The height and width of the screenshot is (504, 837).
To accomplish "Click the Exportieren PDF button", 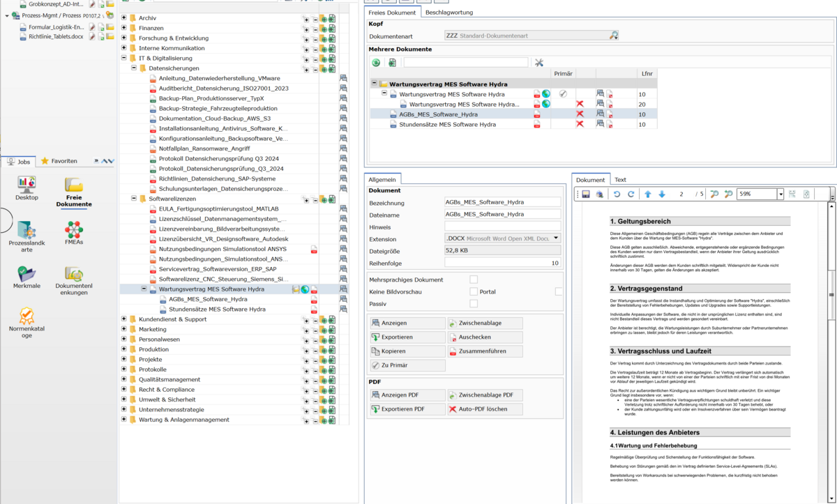I will pos(407,409).
